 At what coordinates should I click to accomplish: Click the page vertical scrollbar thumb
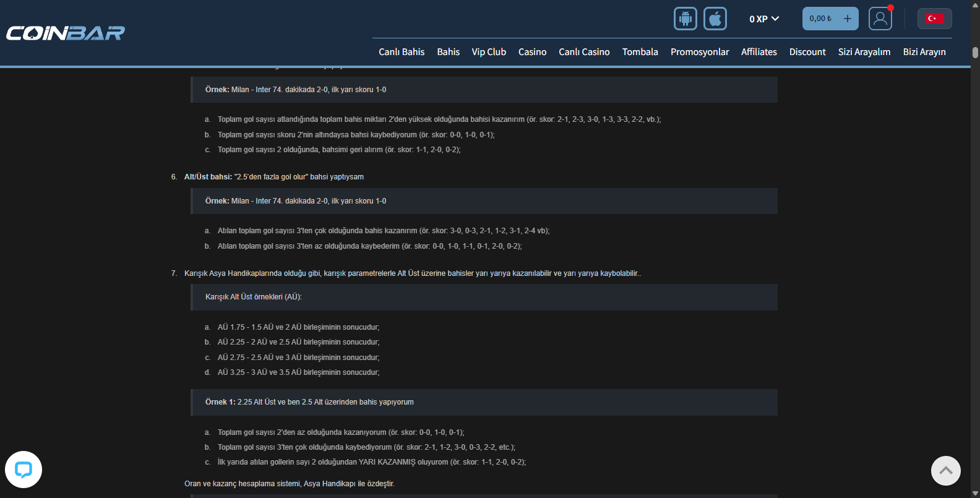[x=976, y=53]
